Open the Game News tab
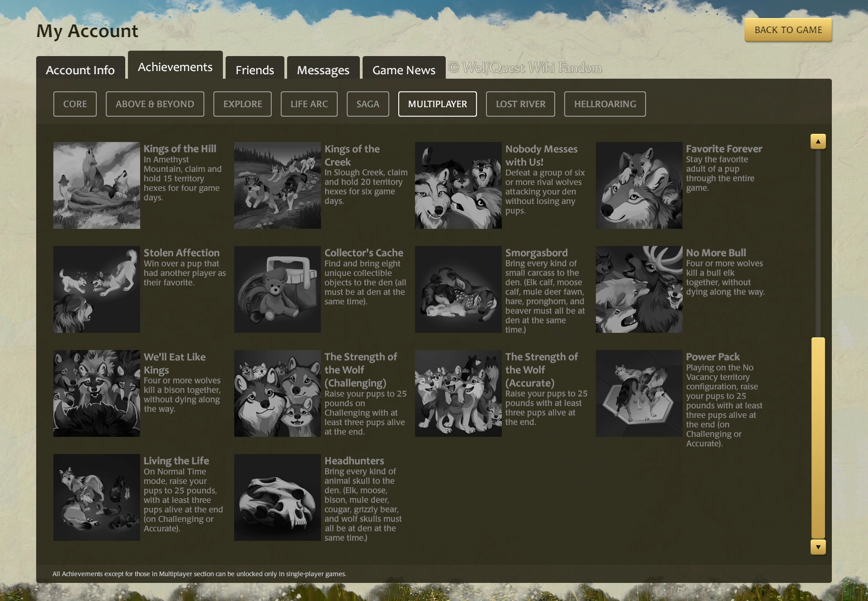Viewport: 868px width, 601px height. 404,70
